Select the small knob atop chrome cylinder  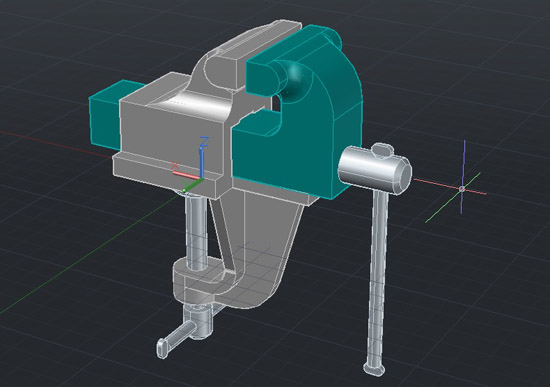click(382, 149)
